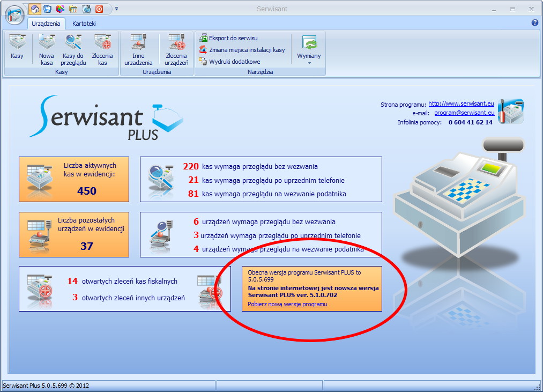The image size is (543, 392).
Task: Click the toolbox cash register icon near contact info
Action: [x=511, y=111]
